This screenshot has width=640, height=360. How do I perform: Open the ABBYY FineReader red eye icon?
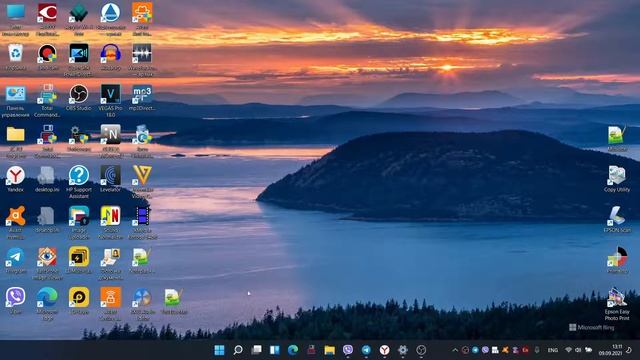point(47,13)
